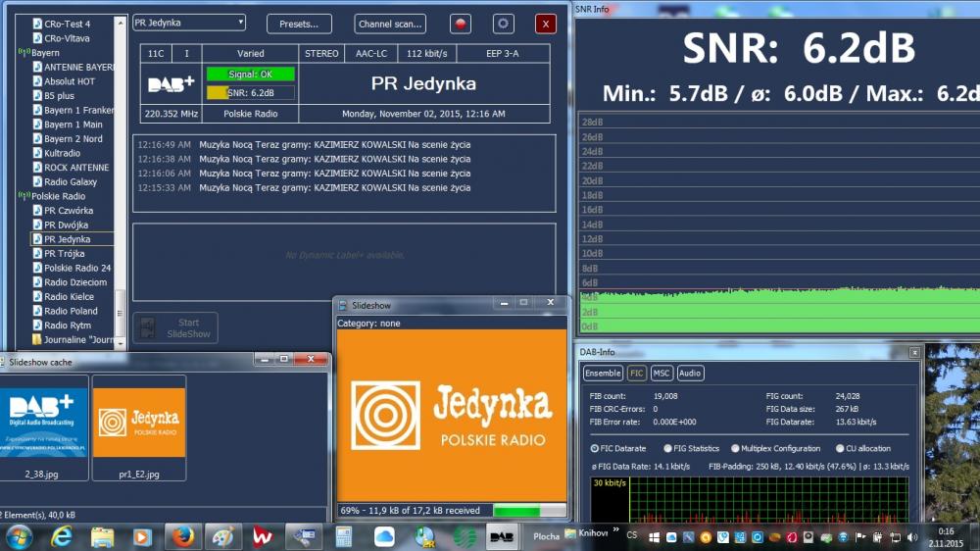Viewport: 980px width, 551px height.
Task: Click the green Signal: OK indicator
Action: pyautogui.click(x=250, y=74)
